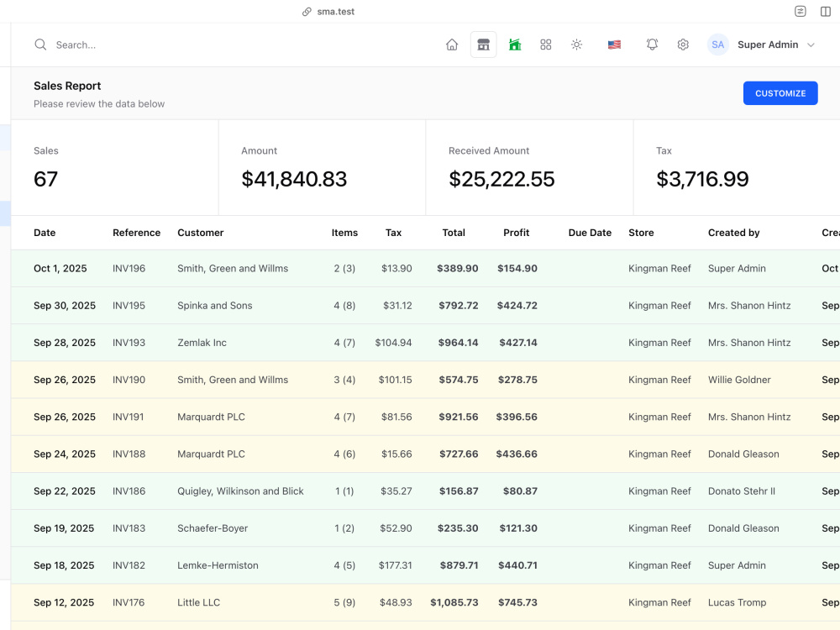Screen dimensions: 840x630
Task: Change language via US flag icon
Action: click(x=614, y=45)
